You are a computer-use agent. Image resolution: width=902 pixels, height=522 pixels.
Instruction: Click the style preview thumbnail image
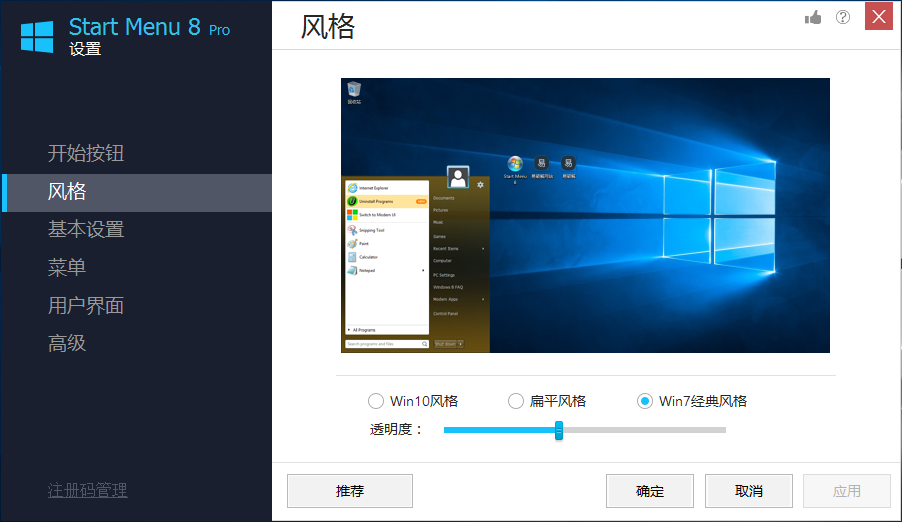click(585, 215)
